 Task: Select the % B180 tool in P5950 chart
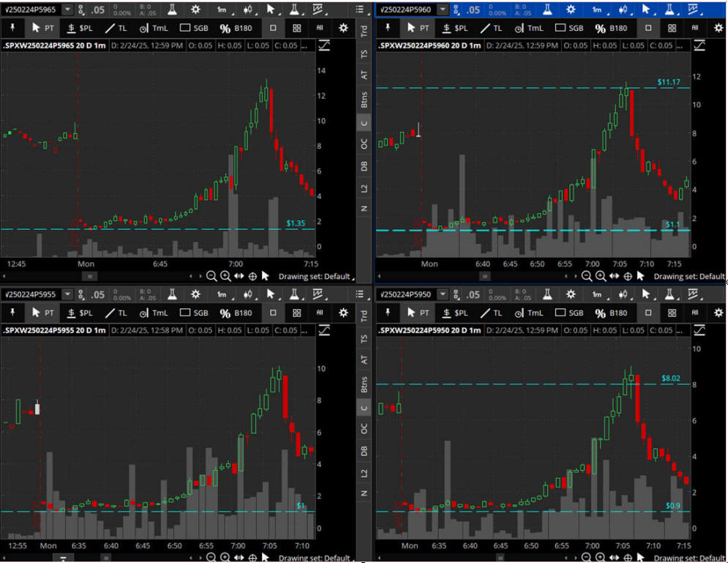pyautogui.click(x=611, y=313)
